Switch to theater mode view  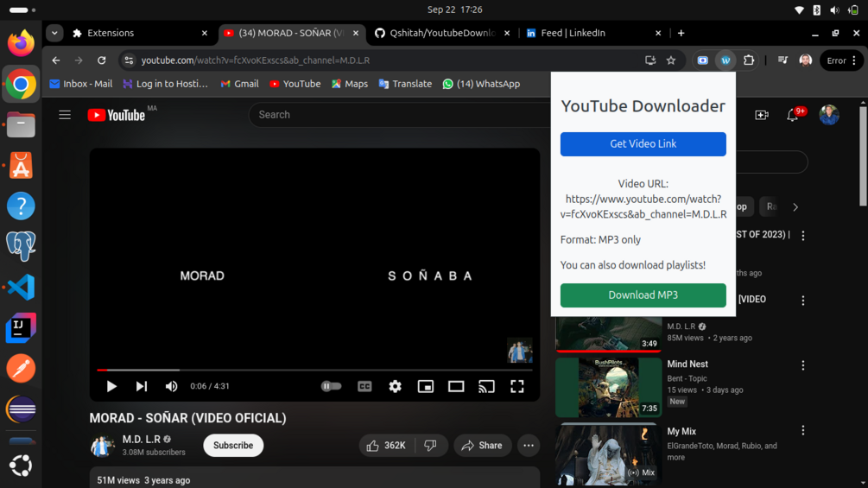click(x=456, y=386)
